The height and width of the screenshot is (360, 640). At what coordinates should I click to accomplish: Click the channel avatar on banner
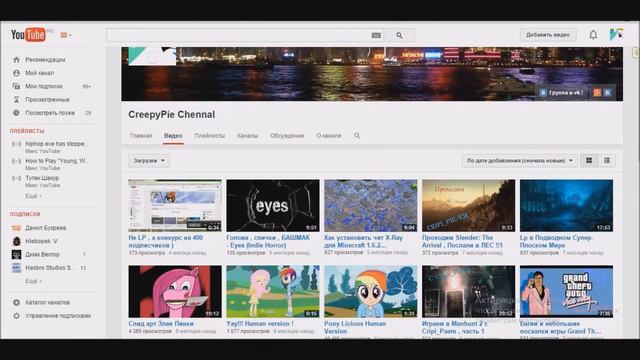tap(152, 56)
